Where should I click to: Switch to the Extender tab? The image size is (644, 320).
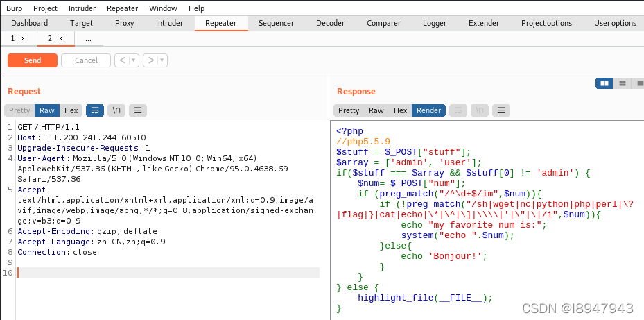[484, 23]
